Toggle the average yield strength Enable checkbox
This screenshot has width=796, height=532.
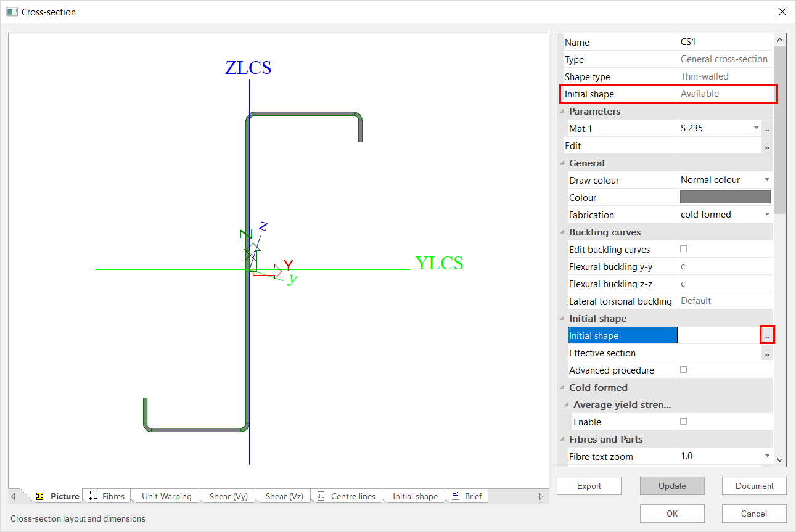pos(683,422)
